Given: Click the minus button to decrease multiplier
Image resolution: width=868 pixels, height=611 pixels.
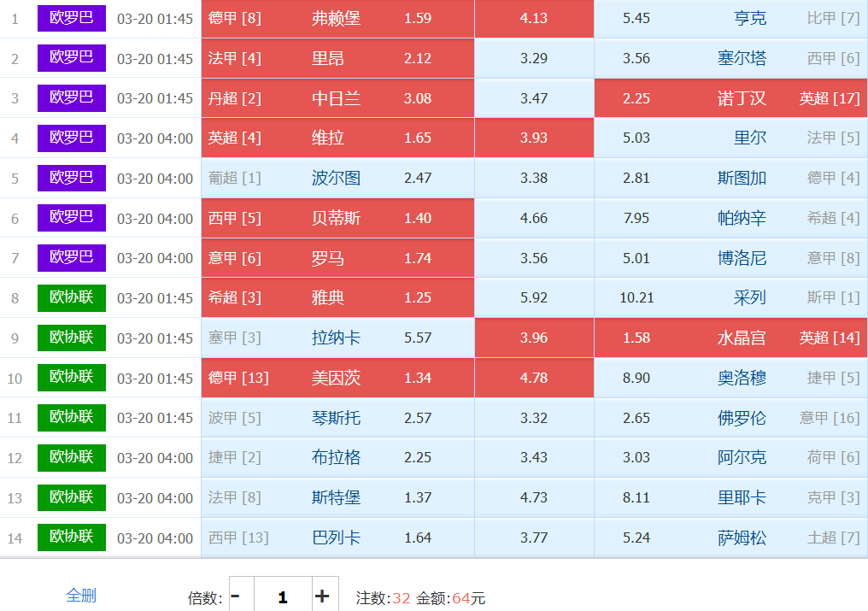Looking at the screenshot, I should 236,596.
